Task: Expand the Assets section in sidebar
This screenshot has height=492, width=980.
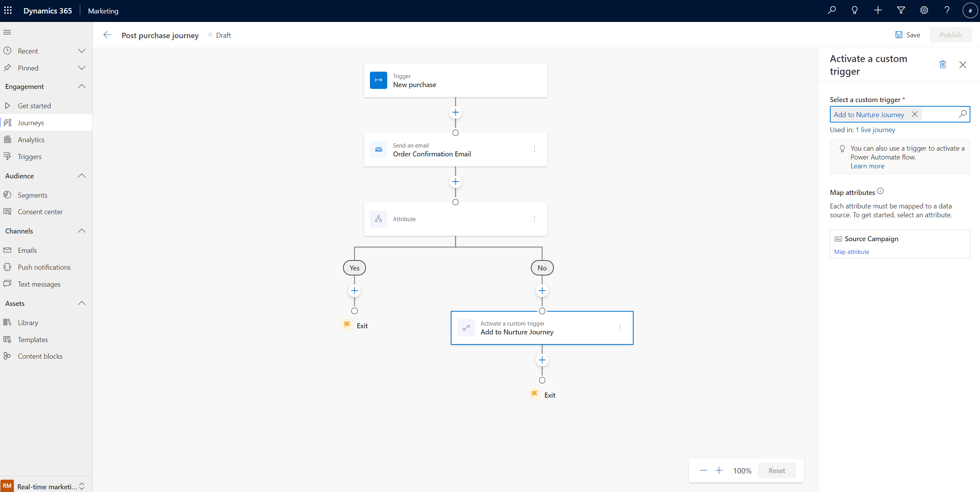Action: coord(82,303)
